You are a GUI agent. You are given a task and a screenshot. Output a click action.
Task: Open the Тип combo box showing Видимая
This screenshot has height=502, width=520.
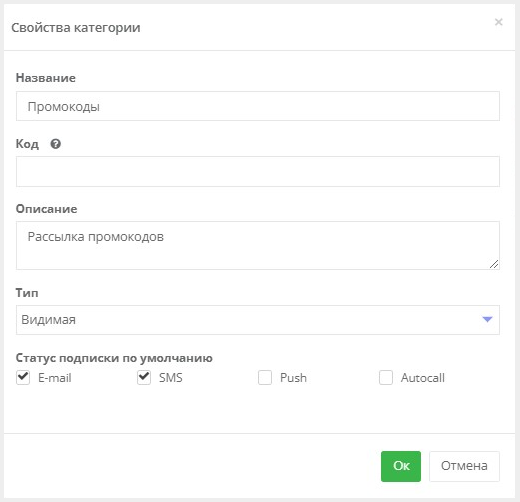point(258,320)
